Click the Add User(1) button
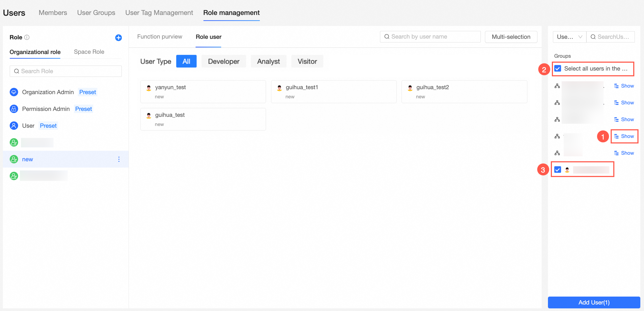 (x=594, y=302)
